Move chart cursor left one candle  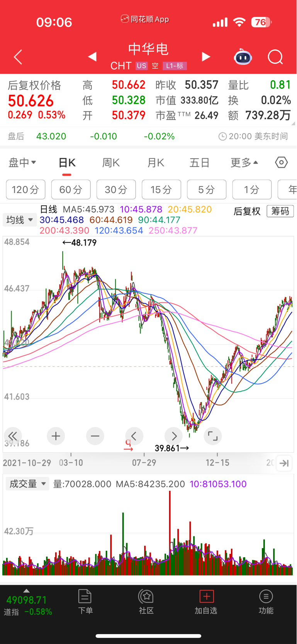point(134,436)
